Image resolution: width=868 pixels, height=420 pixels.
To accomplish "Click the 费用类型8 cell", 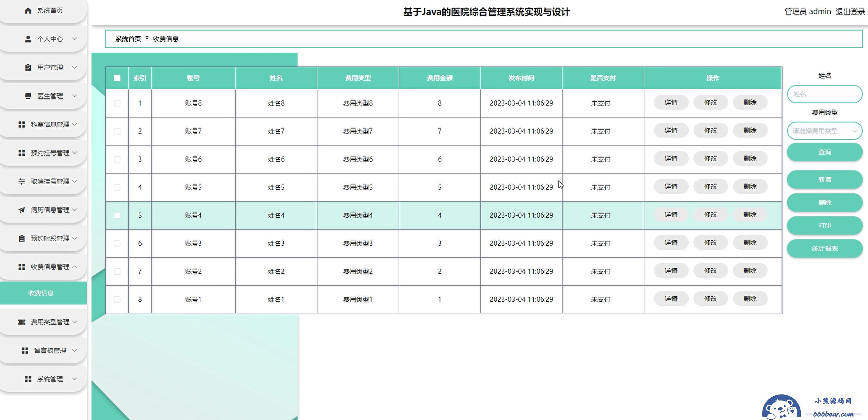I will (x=358, y=103).
